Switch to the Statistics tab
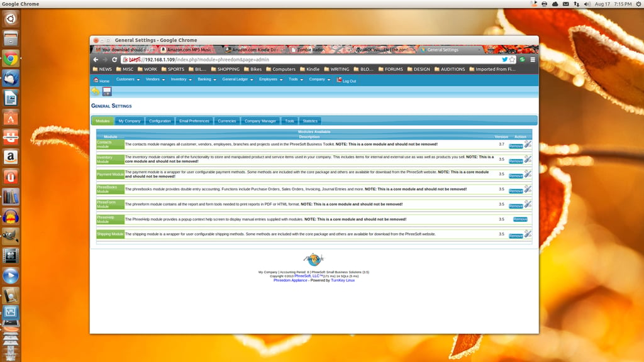Screen dimensions: 644x362 coord(310,121)
